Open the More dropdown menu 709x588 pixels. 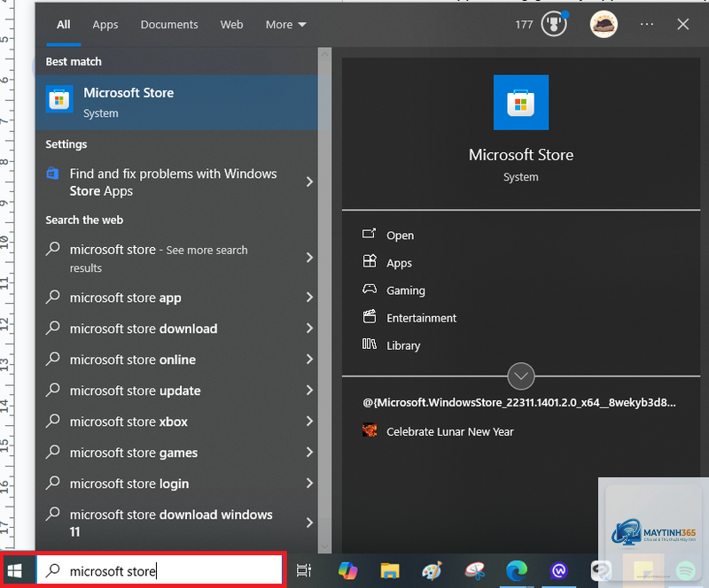285,25
